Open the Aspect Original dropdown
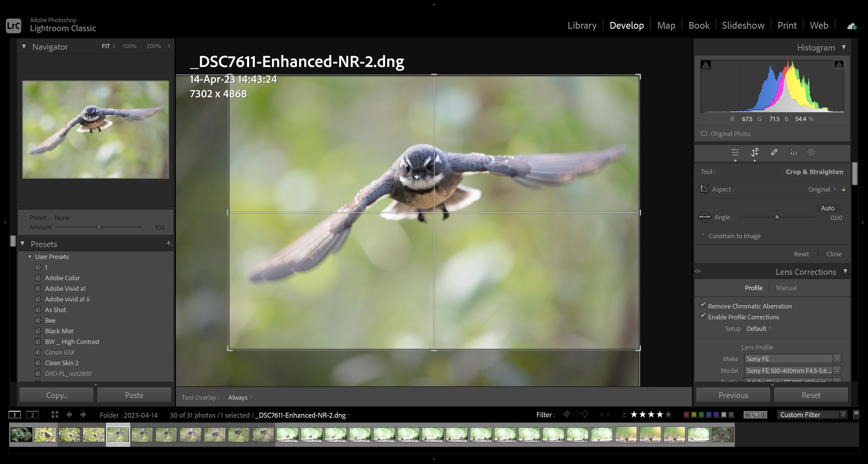The image size is (868, 464). (x=821, y=189)
